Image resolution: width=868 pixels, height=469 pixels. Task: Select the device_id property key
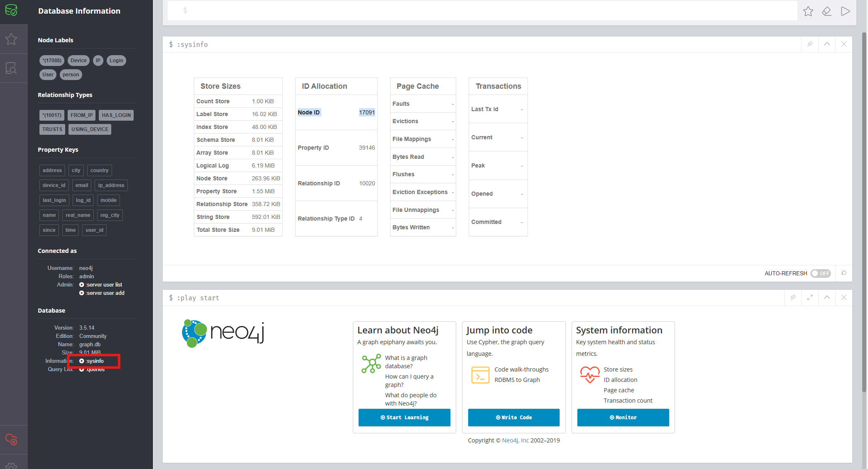[x=54, y=185]
